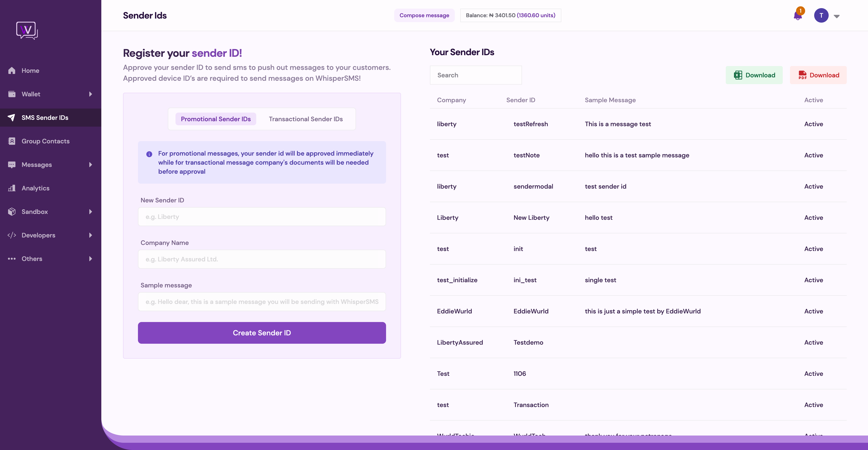
Task: Download sender IDs as PDF
Action: click(818, 75)
